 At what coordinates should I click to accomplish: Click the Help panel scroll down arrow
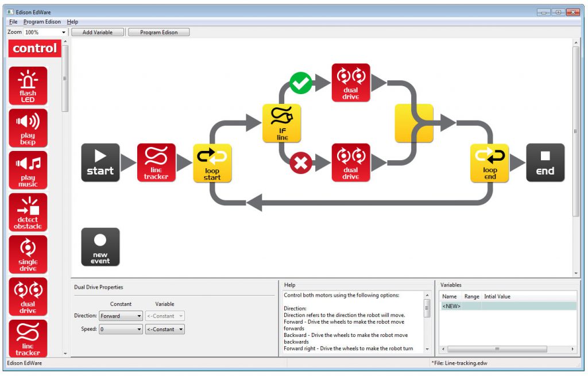point(427,349)
